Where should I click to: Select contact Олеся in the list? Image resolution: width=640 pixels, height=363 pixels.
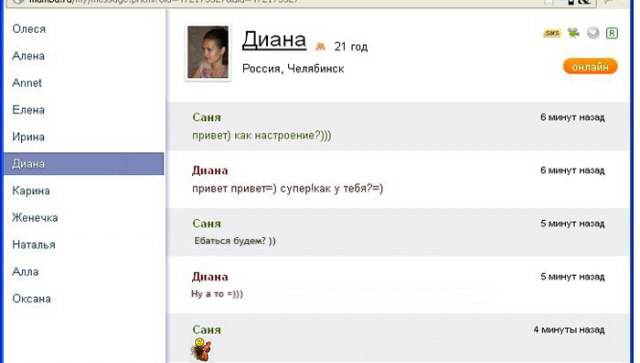(29, 29)
